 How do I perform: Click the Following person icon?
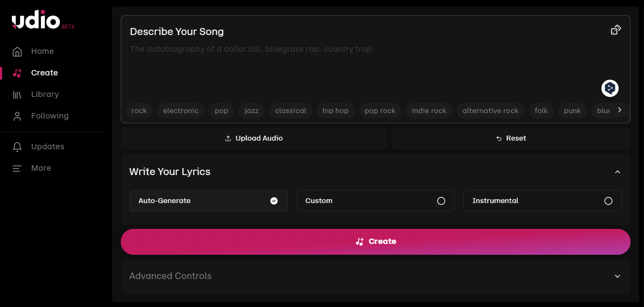pyautogui.click(x=17, y=116)
